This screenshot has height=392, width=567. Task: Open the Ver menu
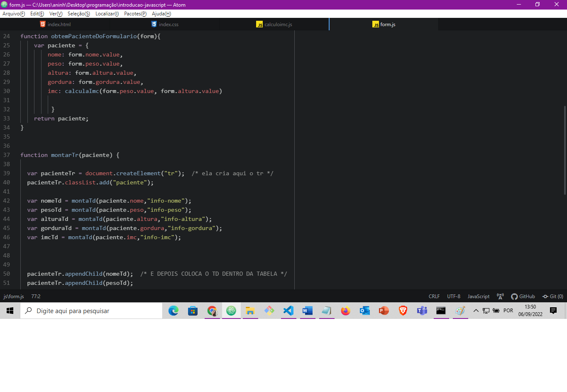[56, 14]
